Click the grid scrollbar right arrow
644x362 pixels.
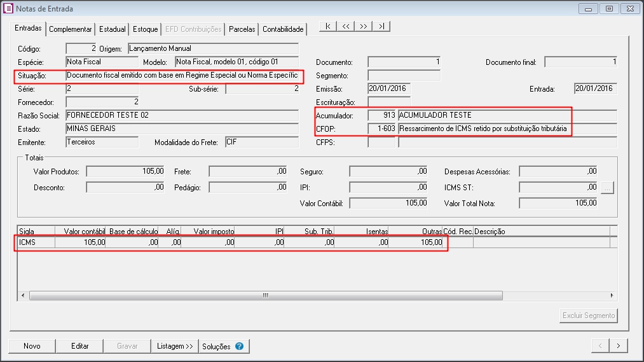(612, 296)
